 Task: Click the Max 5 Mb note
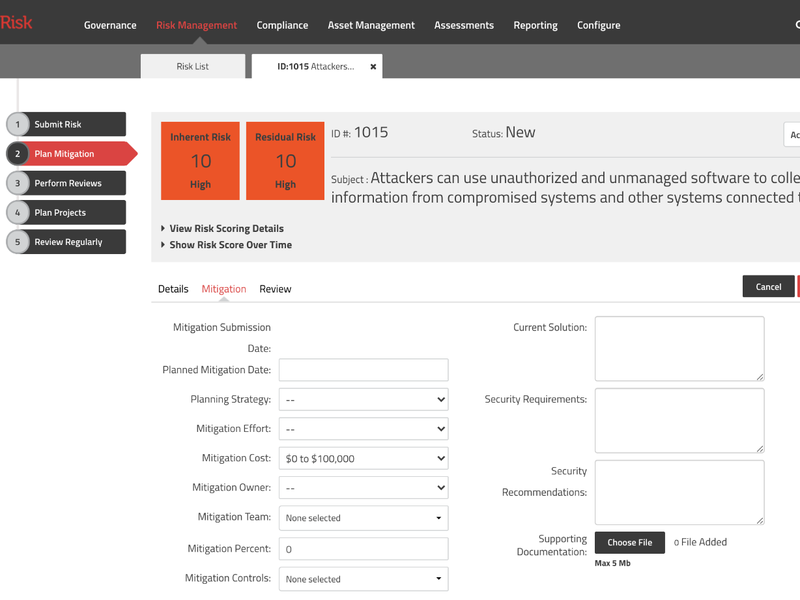tap(612, 563)
